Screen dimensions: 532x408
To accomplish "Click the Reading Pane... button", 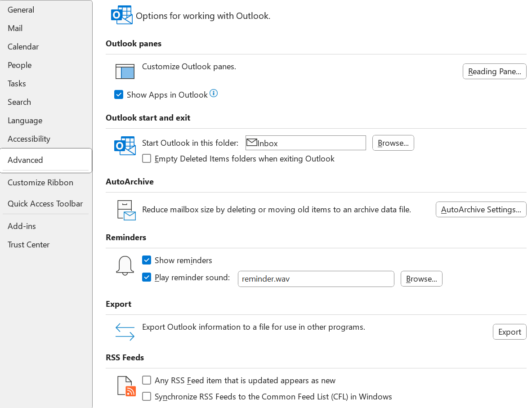I will click(x=494, y=71).
